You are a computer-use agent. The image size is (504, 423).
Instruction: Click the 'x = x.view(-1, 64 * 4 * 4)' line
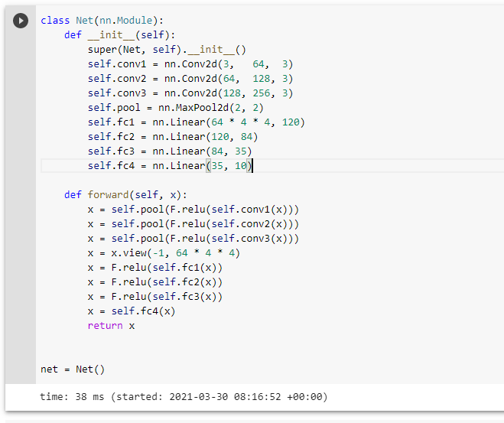point(164,253)
